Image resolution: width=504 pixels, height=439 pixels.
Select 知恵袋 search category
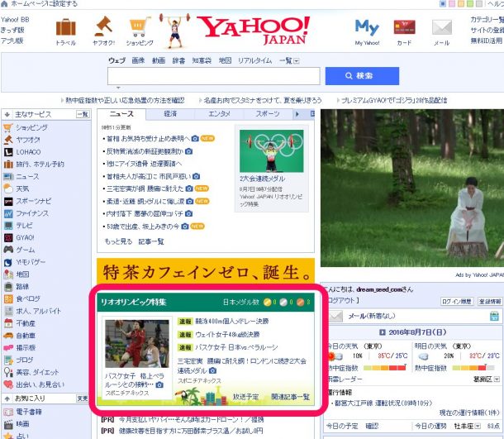202,60
